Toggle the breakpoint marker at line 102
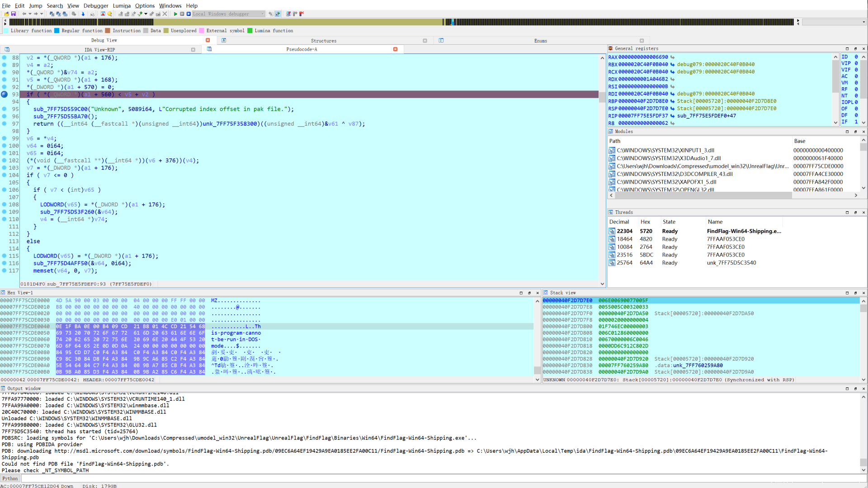Viewport: 868px width, 488px height. click(x=5, y=161)
